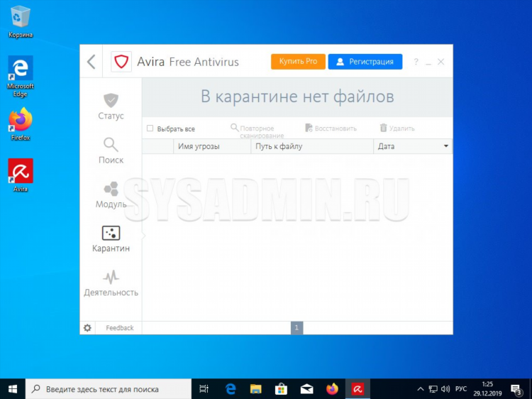Image resolution: width=532 pixels, height=399 pixels.
Task: Open Microsoft Store from the taskbar
Action: [282, 389]
